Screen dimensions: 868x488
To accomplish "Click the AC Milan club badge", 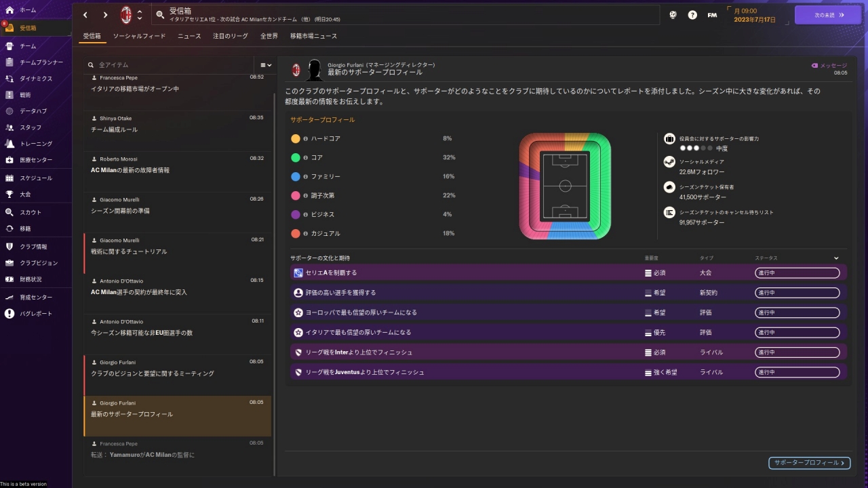I will (126, 15).
